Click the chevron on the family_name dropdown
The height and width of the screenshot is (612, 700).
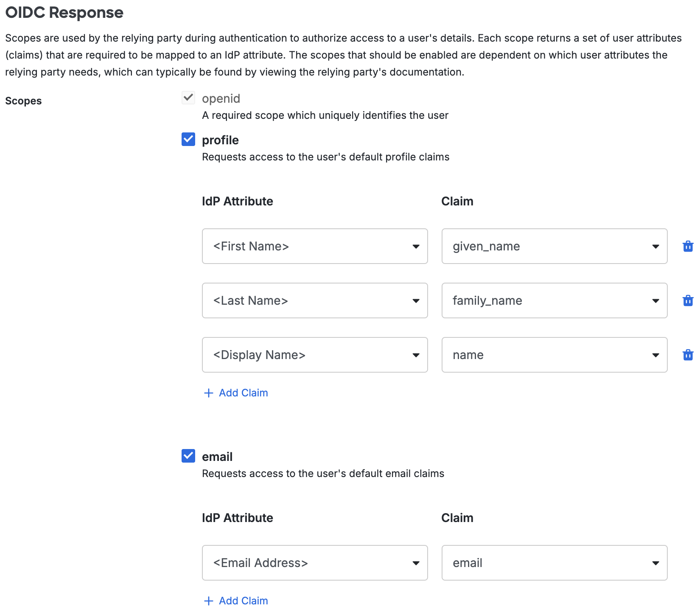click(x=656, y=300)
